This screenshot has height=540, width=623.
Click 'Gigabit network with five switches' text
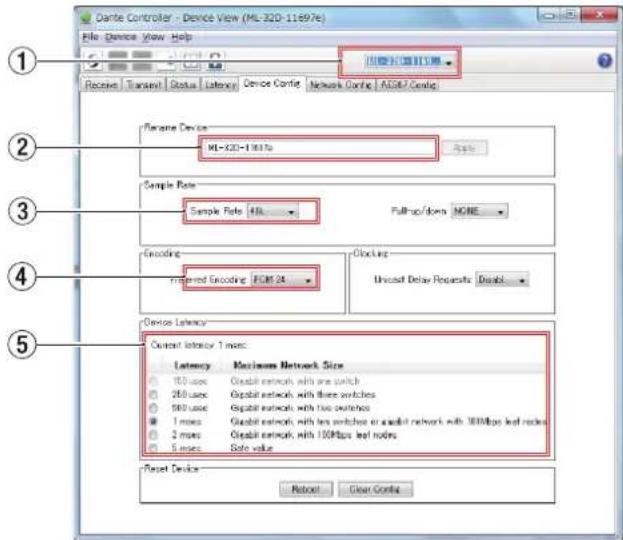coord(300,408)
